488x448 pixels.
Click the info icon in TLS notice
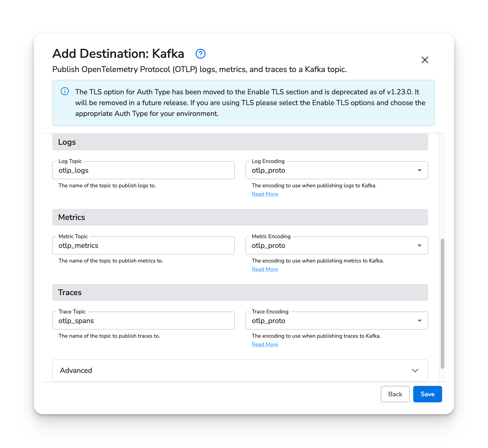click(x=65, y=91)
